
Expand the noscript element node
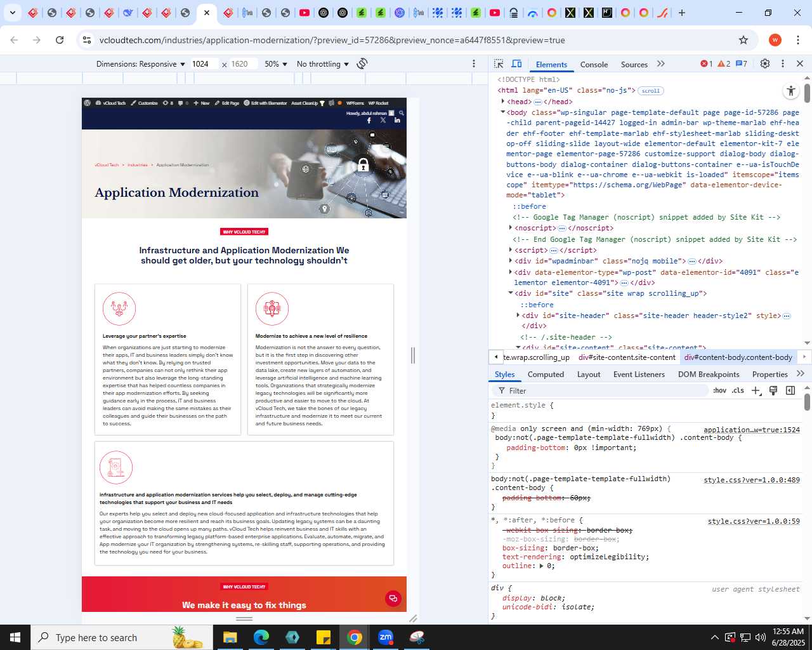coord(511,228)
